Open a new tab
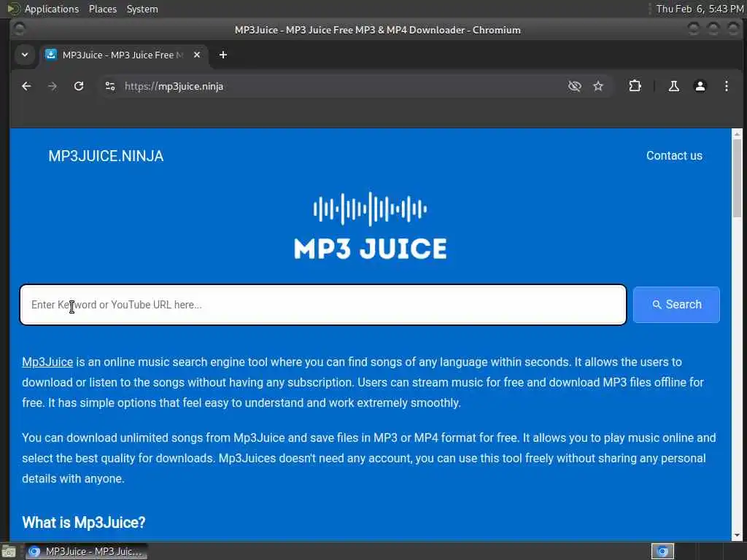Screen dimensions: 747x560 [223, 55]
